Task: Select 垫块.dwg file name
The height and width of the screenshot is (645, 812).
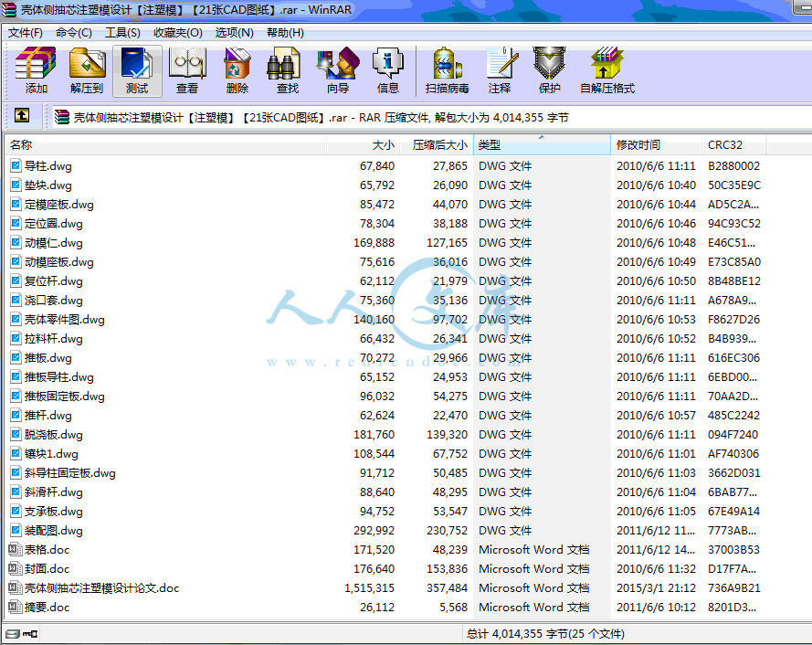Action: tap(48, 185)
